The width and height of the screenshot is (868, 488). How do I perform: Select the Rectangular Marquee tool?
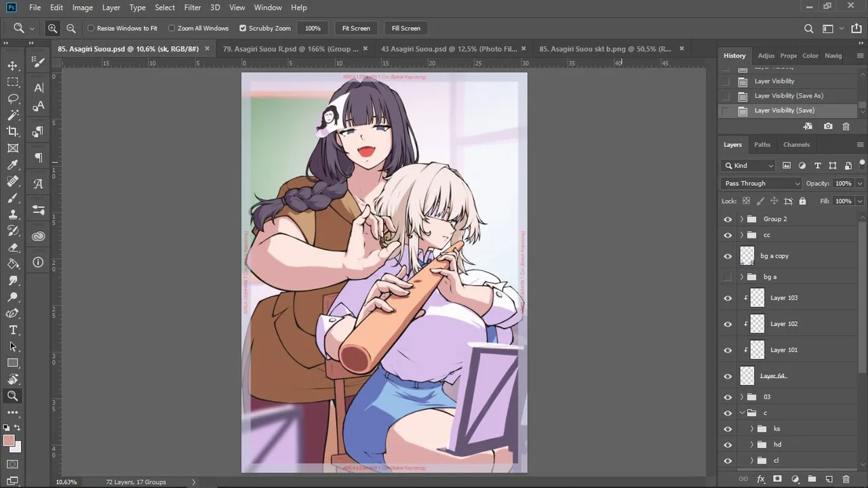[x=13, y=82]
